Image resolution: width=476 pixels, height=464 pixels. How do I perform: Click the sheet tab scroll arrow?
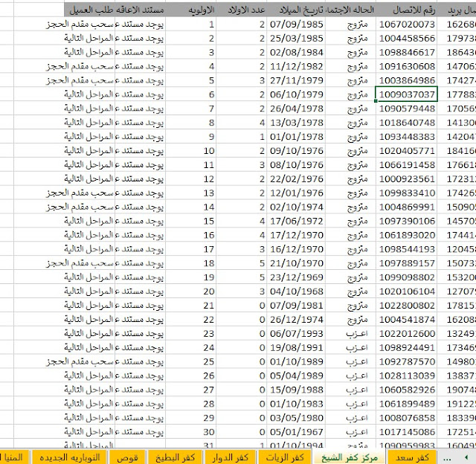(x=466, y=457)
